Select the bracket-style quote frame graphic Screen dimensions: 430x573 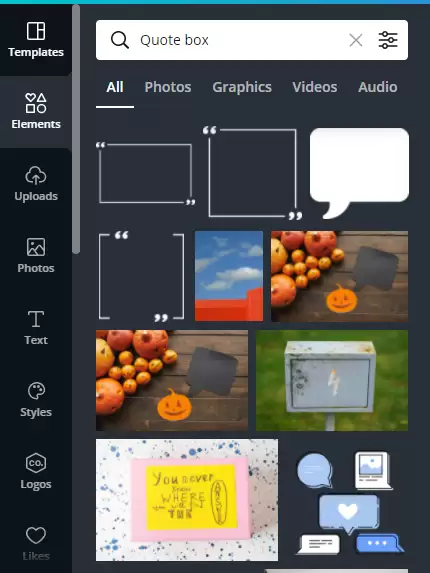[141, 276]
